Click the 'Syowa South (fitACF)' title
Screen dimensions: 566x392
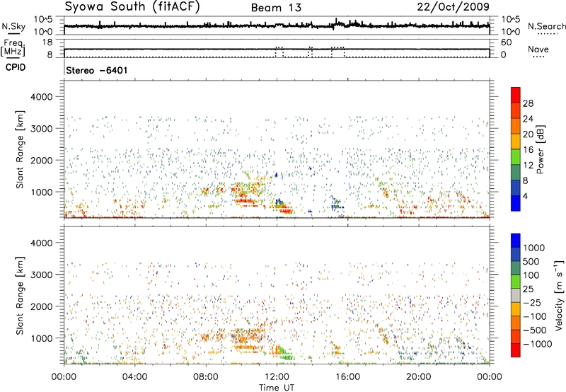coord(132,6)
